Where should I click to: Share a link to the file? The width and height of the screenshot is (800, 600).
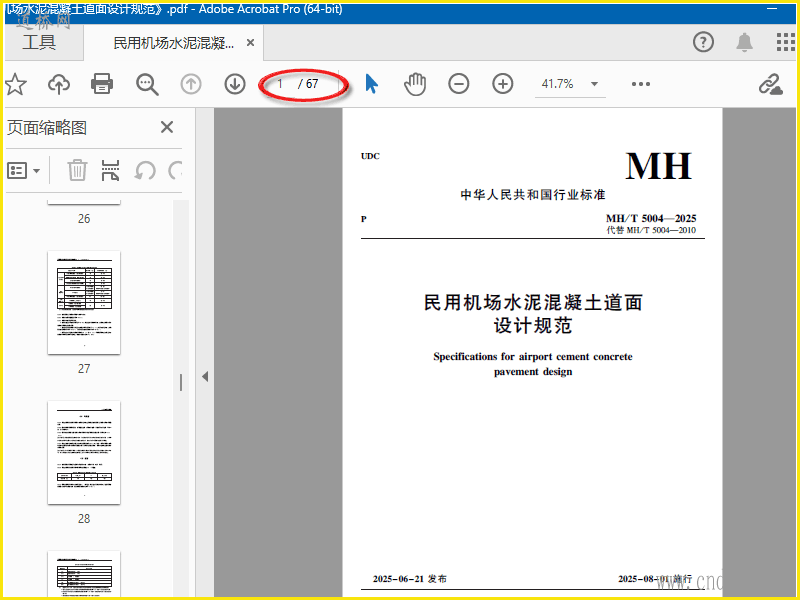tap(770, 84)
